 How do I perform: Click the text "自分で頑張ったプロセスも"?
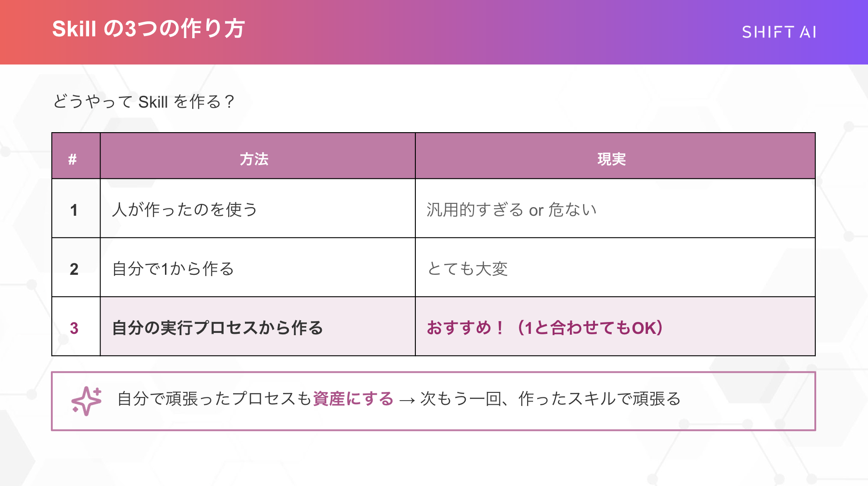(x=214, y=399)
